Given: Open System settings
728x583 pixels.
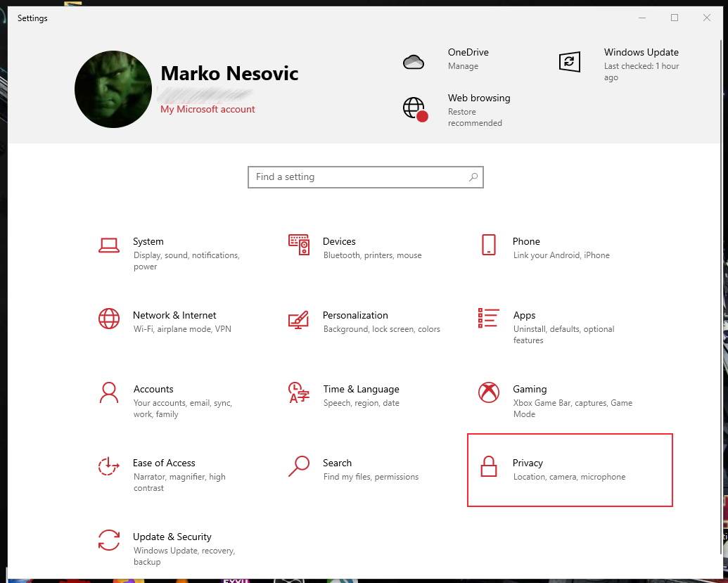Looking at the screenshot, I should click(148, 241).
